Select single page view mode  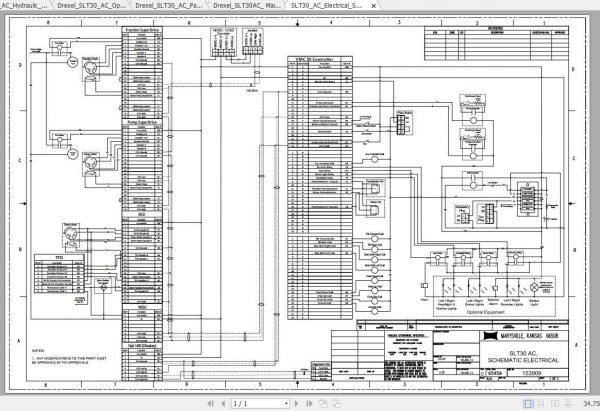click(528, 403)
